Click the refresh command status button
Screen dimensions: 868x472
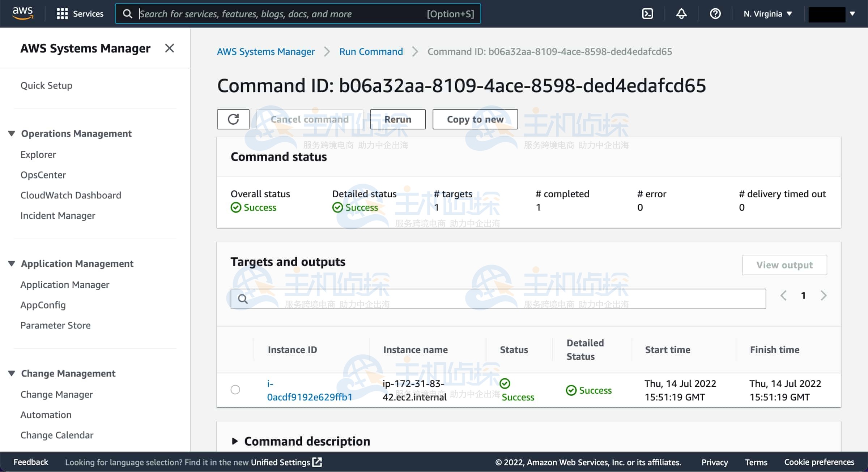tap(233, 119)
